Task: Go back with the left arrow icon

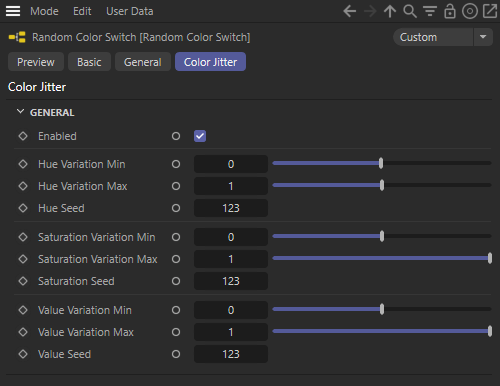Action: pyautogui.click(x=350, y=11)
